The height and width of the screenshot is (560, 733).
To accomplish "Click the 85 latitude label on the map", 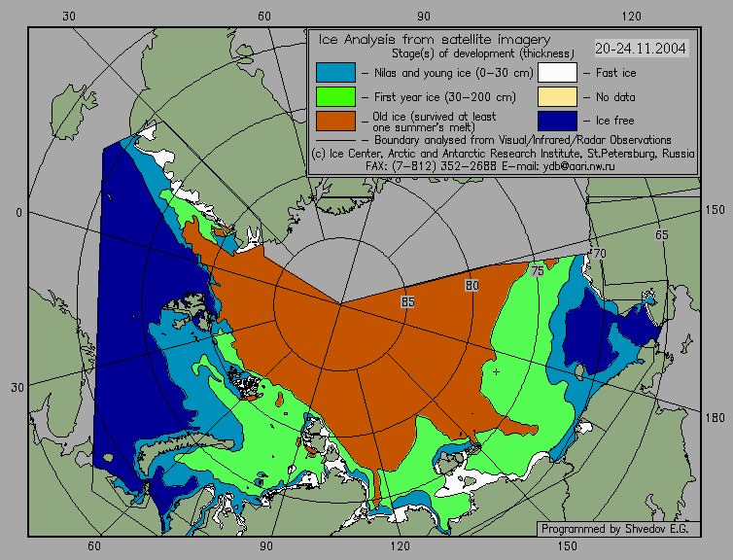I will [407, 302].
